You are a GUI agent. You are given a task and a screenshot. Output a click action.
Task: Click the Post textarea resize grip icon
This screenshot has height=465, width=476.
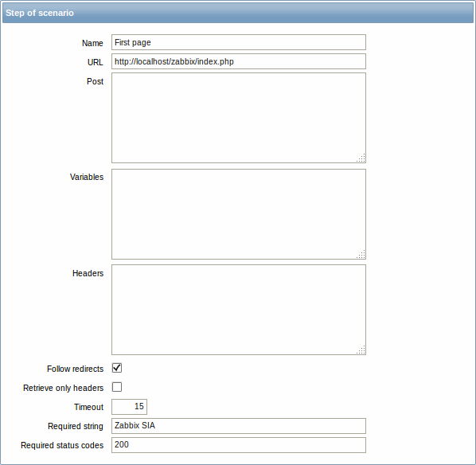coord(361,158)
